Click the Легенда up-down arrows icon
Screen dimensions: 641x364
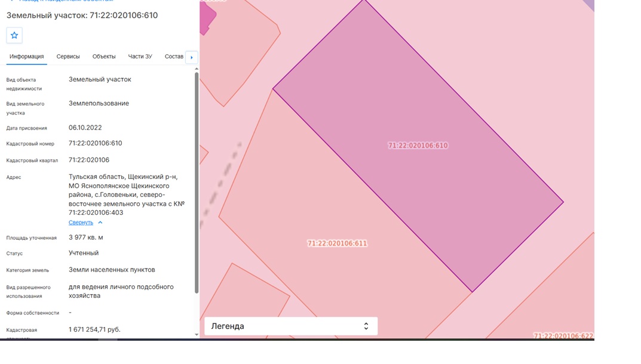(x=366, y=326)
